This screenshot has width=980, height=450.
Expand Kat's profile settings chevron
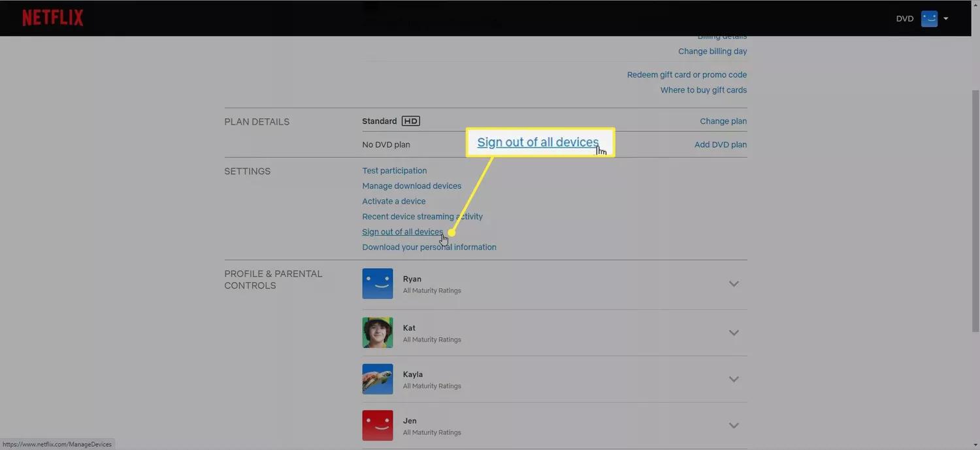[x=734, y=332]
